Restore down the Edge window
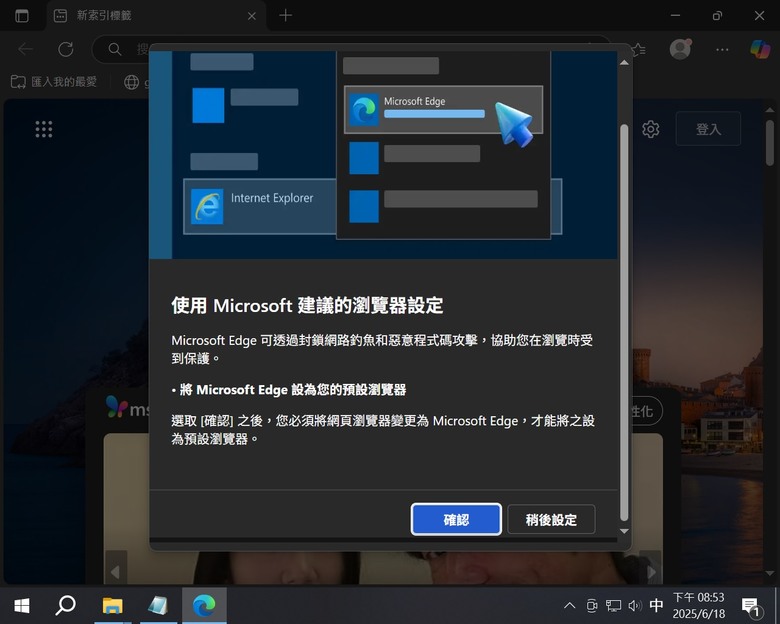780x624 pixels. point(717,16)
